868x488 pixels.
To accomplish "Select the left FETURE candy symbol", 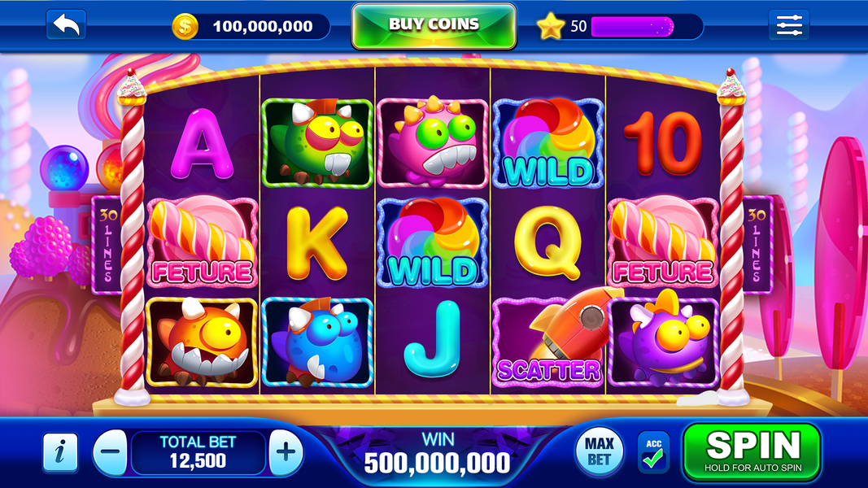I will coord(202,242).
